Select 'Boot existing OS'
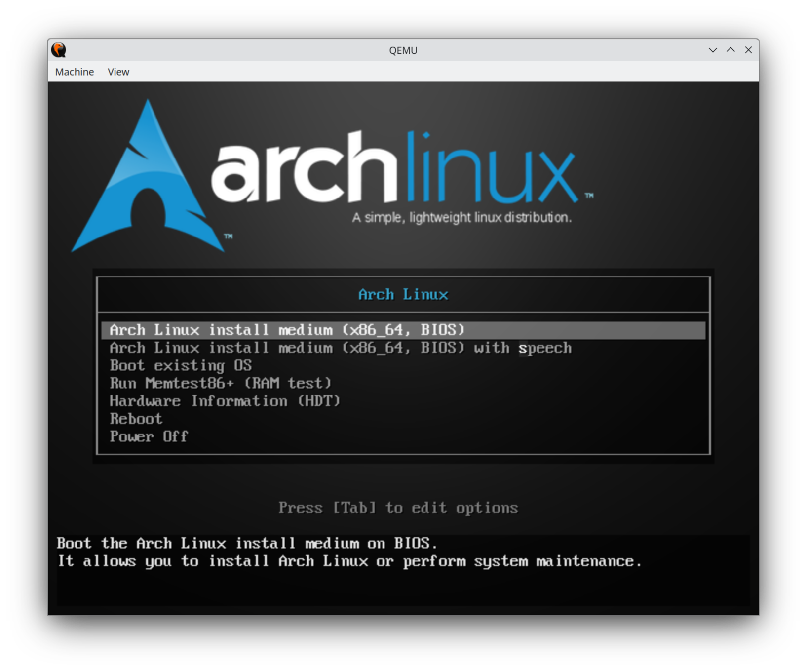Screen dimensions: 807x672 click(x=181, y=365)
